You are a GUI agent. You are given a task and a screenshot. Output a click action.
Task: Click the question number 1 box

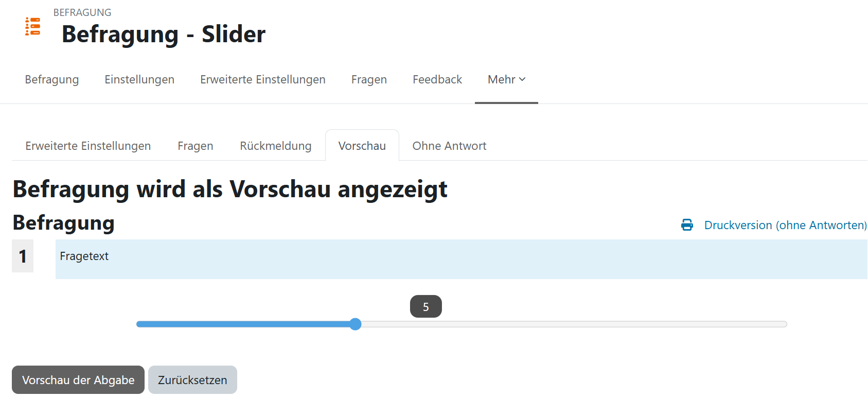point(23,256)
